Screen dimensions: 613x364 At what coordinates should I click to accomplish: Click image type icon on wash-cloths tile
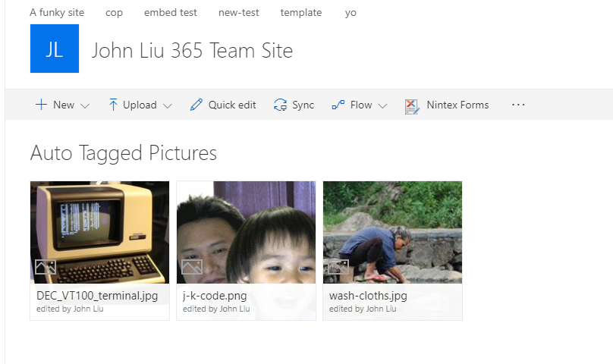[338, 266]
